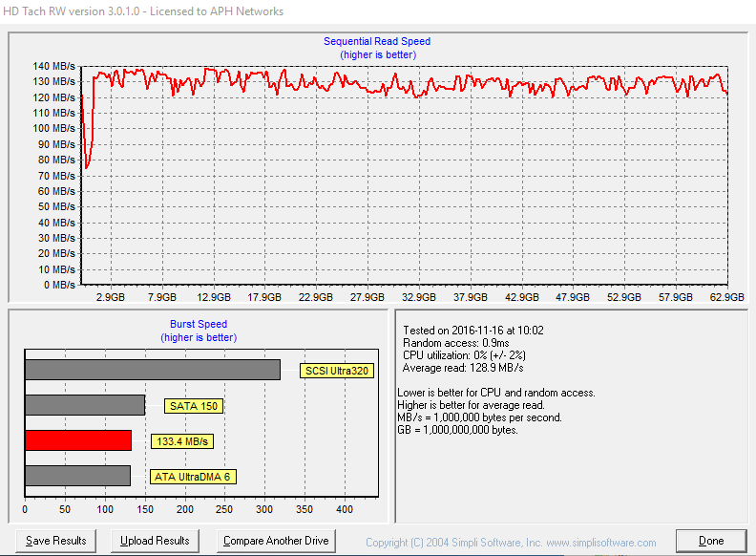Click the 140 MB/s y-axis label
This screenshot has height=556, width=756.
pyautogui.click(x=53, y=66)
